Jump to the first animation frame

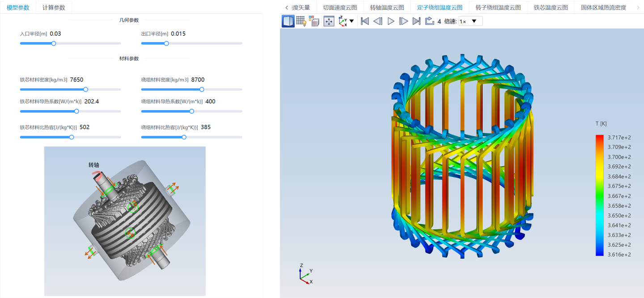point(365,21)
